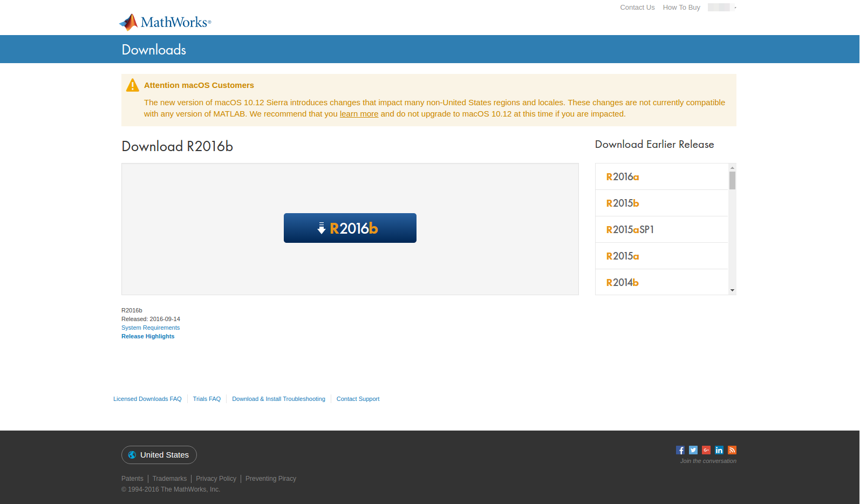Screen dimensions: 860x504
Task: Open Preventing Piracy footer link
Action: click(271, 479)
